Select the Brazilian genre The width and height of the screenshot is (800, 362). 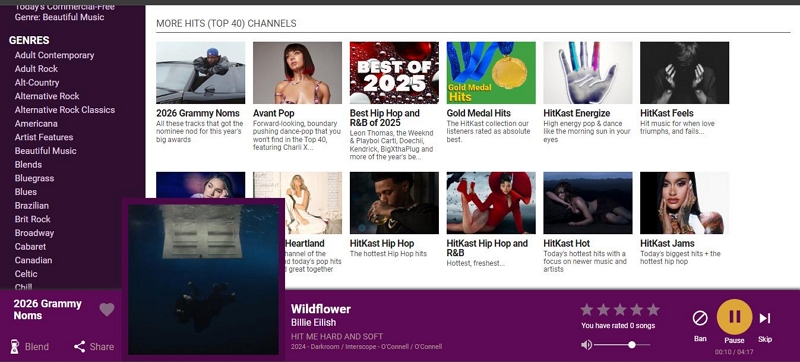click(32, 206)
